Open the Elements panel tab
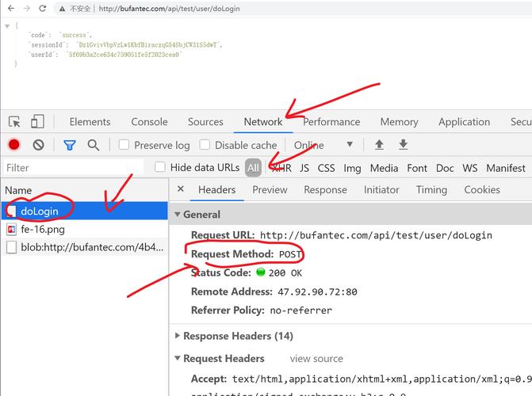The width and height of the screenshot is (532, 396). [90, 122]
